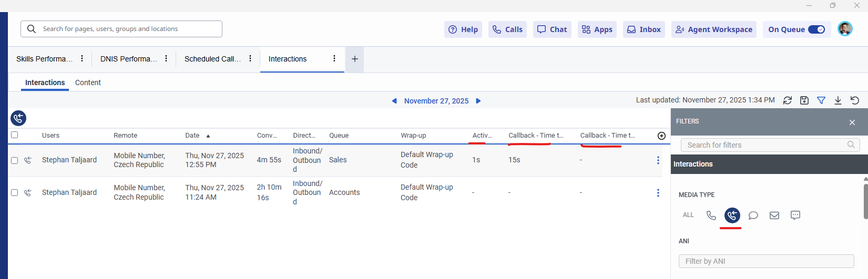Open the filter funnel icon

pyautogui.click(x=821, y=100)
